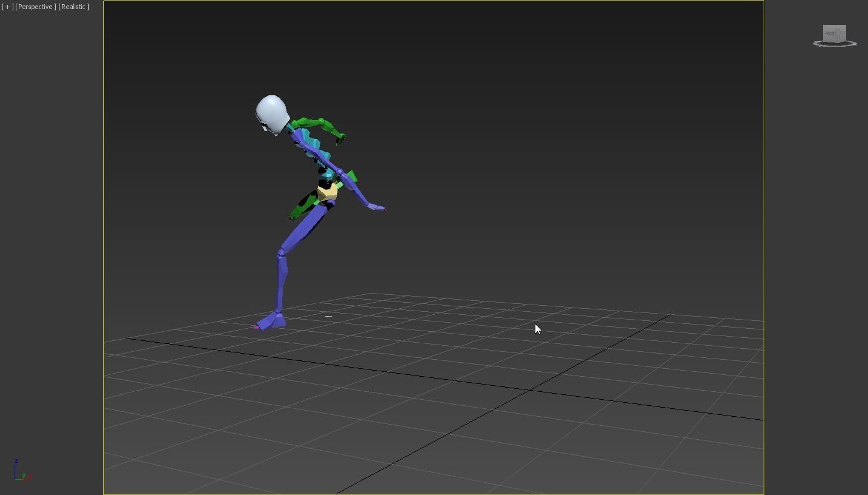Open the [Realistic] shading mode menu
This screenshot has height=495, width=868.
pyautogui.click(x=73, y=7)
